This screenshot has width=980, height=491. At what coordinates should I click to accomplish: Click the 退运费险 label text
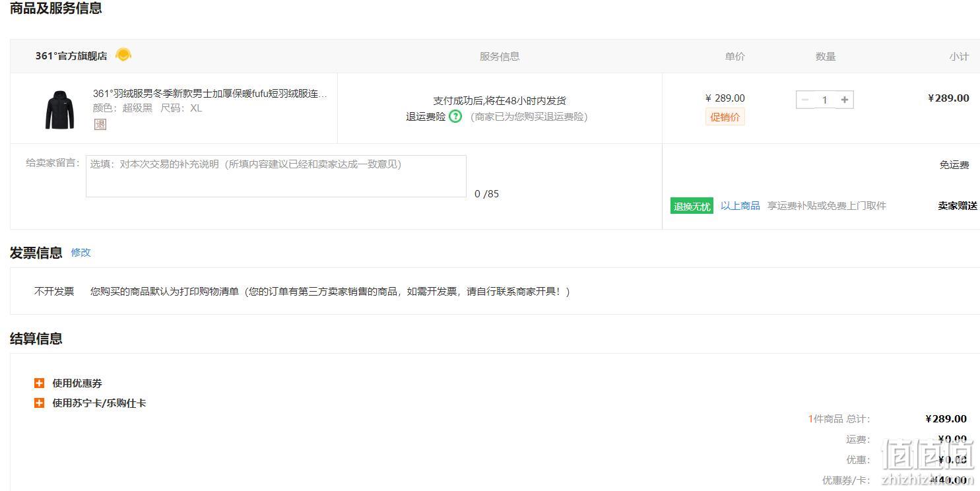point(426,117)
